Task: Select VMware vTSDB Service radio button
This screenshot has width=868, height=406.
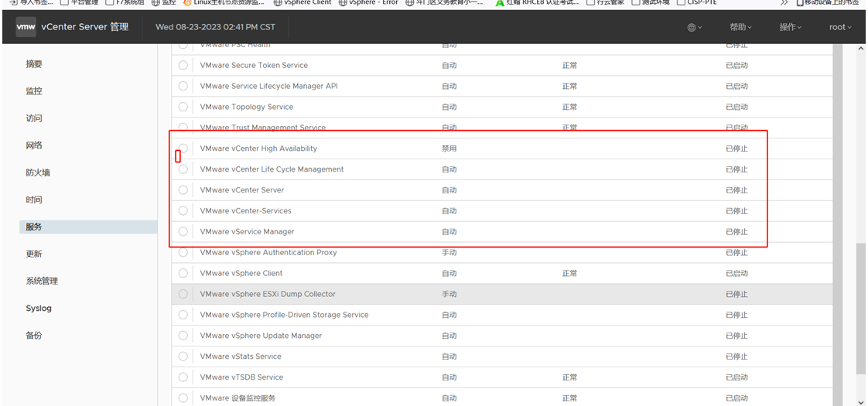Action: coord(183,377)
